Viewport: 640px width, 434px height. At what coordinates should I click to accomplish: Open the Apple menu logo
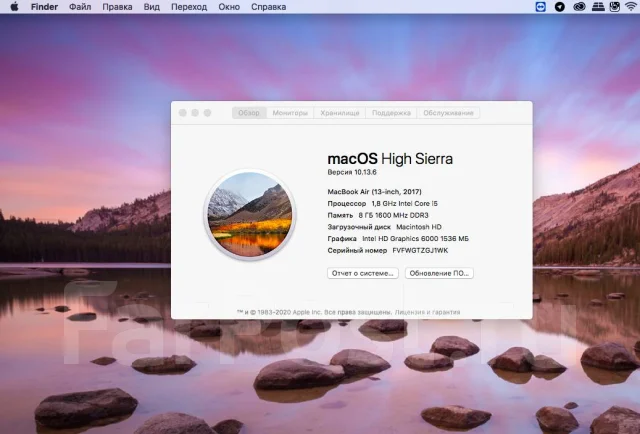click(x=14, y=7)
